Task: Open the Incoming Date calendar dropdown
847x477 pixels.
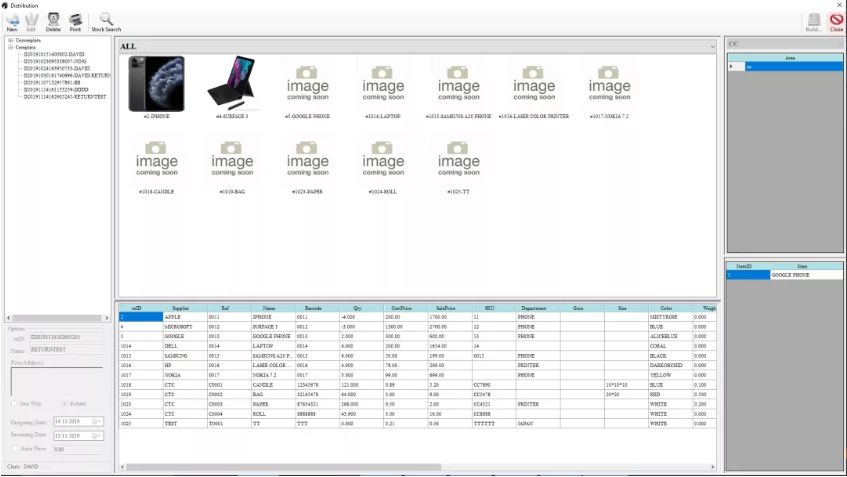Action: (98, 436)
